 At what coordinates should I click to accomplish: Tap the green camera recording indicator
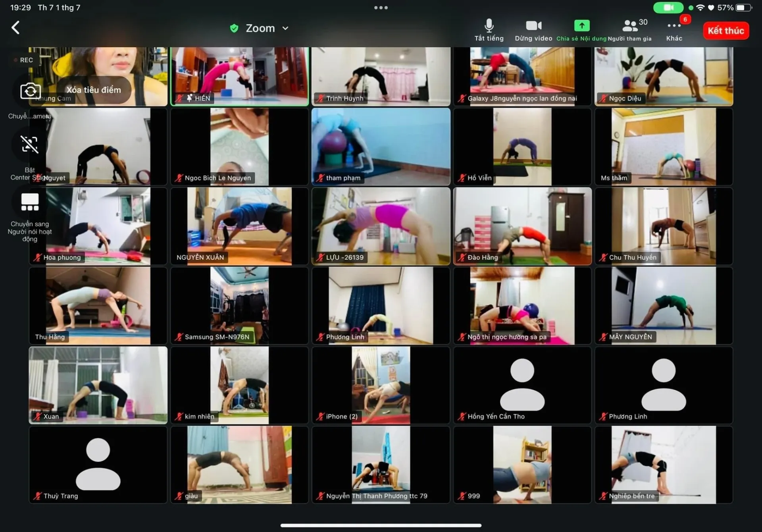(x=668, y=8)
